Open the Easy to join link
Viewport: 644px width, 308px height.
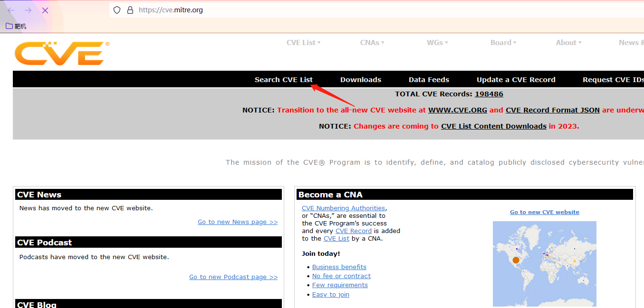[x=331, y=295]
